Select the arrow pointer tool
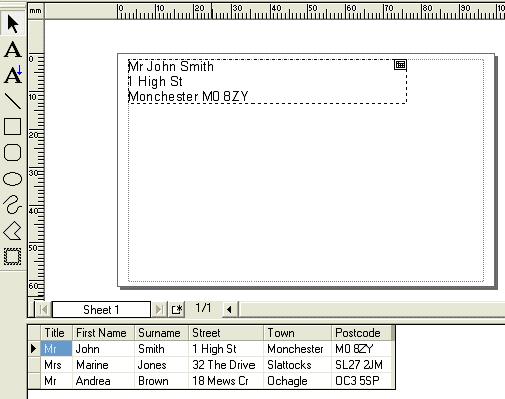The height and width of the screenshot is (399, 505). pyautogui.click(x=13, y=24)
